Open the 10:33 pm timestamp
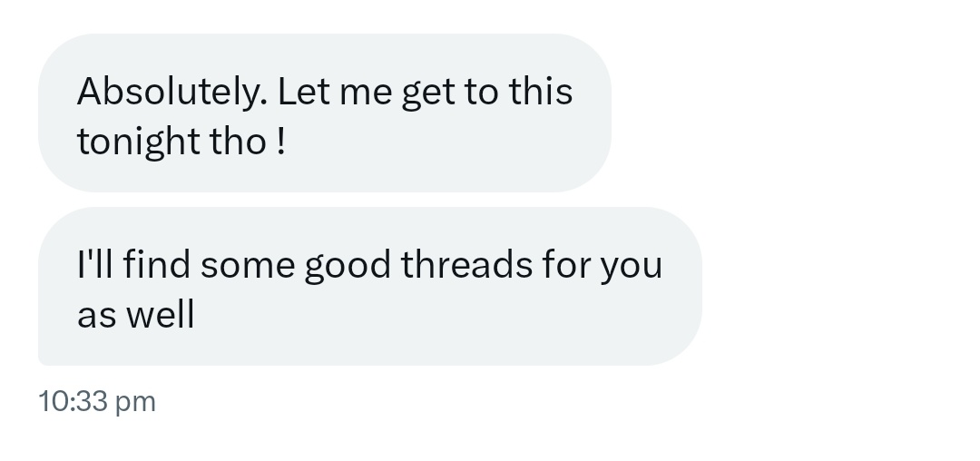The height and width of the screenshot is (461, 980). pos(97,401)
